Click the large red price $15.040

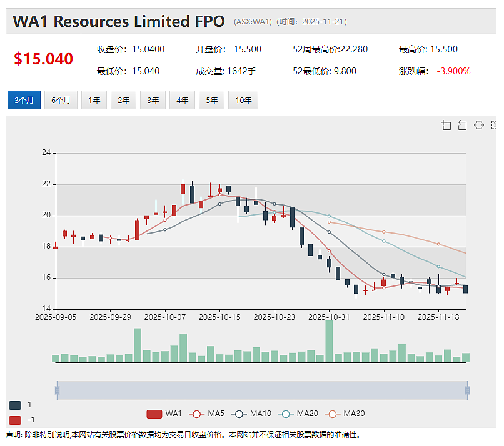point(43,59)
